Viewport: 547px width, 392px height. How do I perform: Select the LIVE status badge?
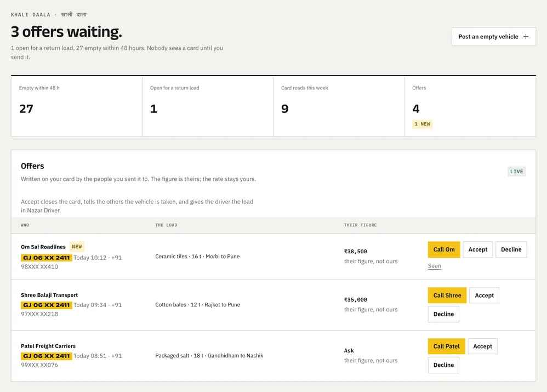(516, 172)
